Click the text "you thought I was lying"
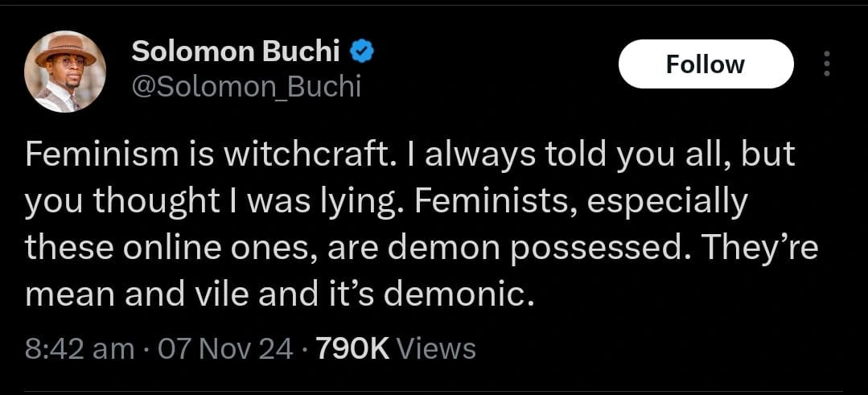 (218, 202)
